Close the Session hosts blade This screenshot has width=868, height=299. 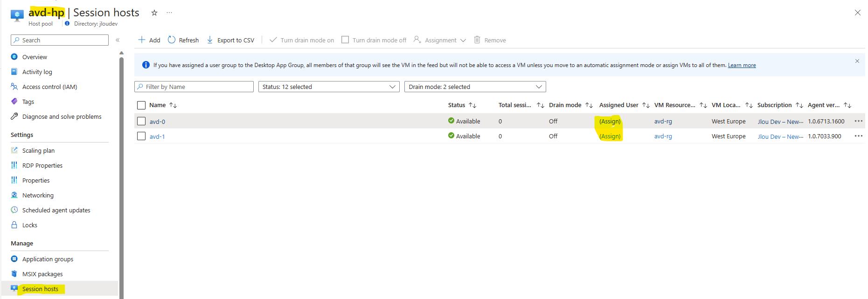click(857, 13)
